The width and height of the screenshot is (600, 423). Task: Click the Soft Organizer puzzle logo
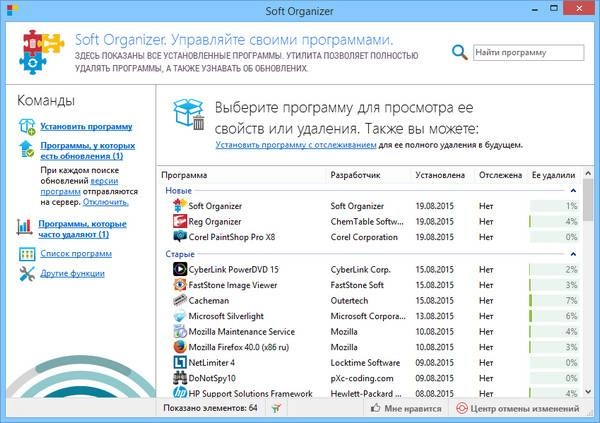click(x=41, y=52)
